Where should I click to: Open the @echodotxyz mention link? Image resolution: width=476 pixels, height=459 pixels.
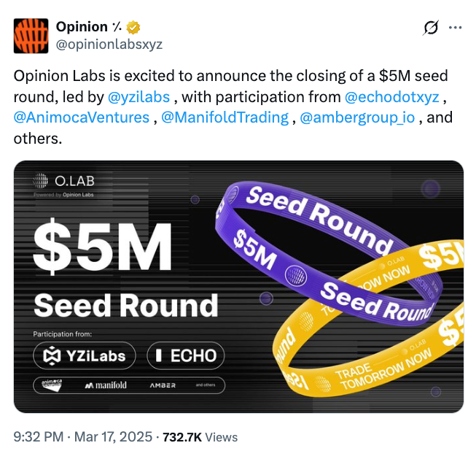(x=391, y=96)
